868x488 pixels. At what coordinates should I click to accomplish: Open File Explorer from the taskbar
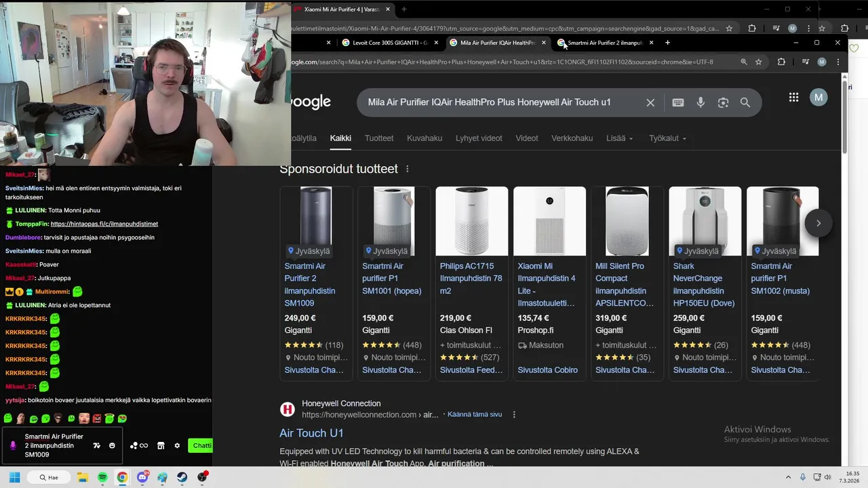82,477
